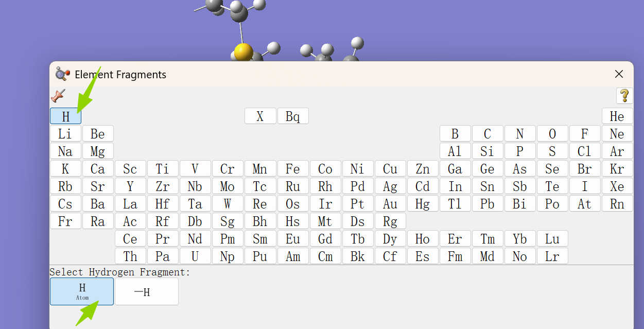Select Chlorine (Cl) element
644x329 pixels.
pos(584,151)
